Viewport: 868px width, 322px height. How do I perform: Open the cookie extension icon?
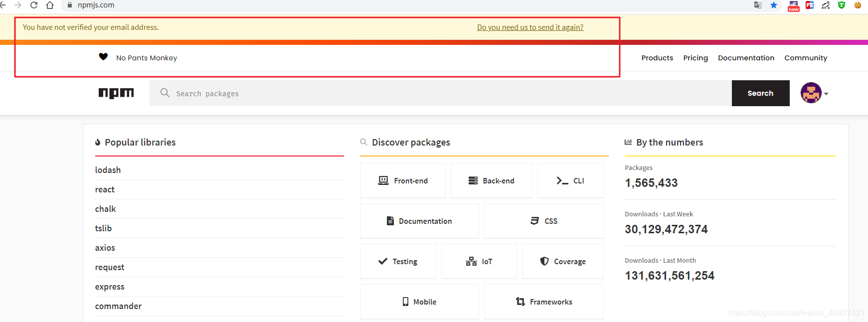click(858, 5)
